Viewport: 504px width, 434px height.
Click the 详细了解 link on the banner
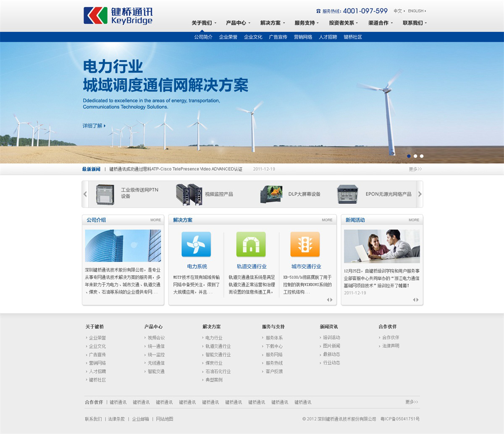pos(92,125)
